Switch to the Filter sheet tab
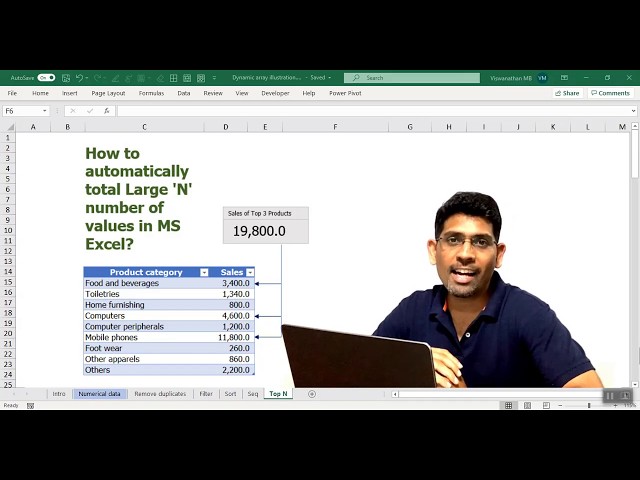This screenshot has width=640, height=480. tap(206, 393)
